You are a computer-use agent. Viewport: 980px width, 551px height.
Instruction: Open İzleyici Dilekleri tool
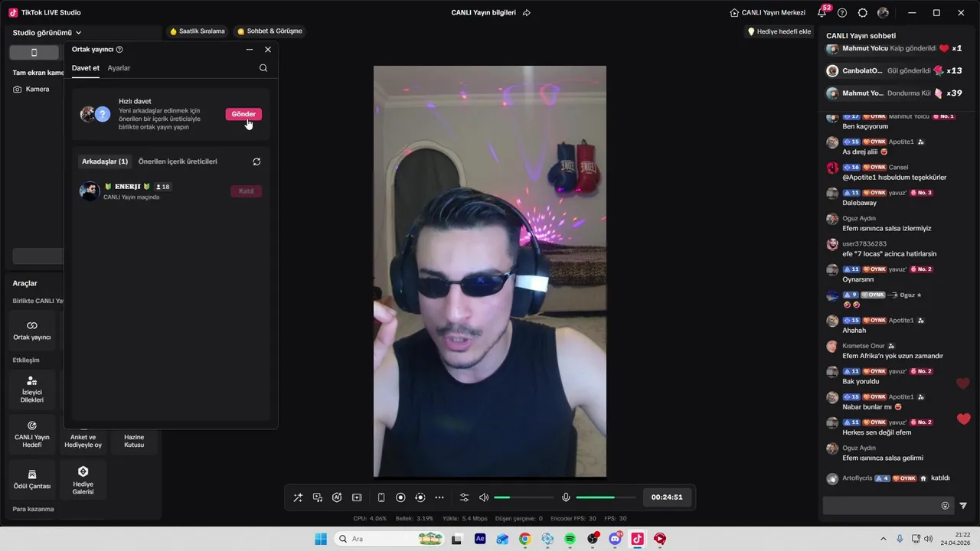click(32, 390)
